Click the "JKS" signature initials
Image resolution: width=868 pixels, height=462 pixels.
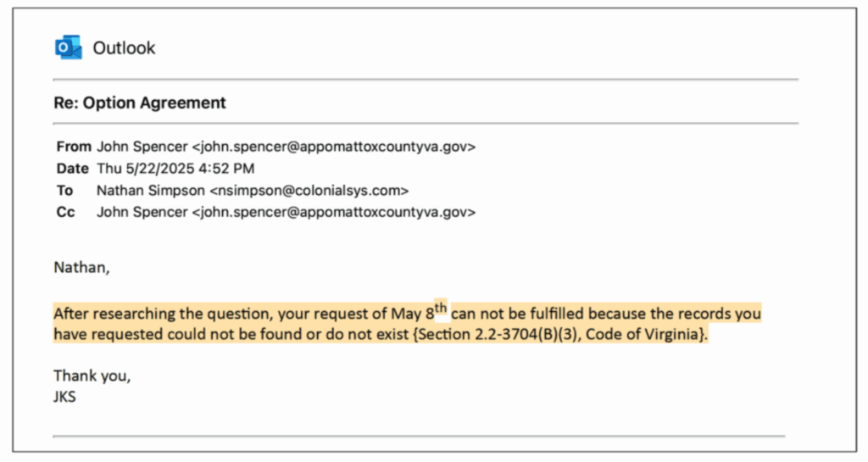coord(65,396)
